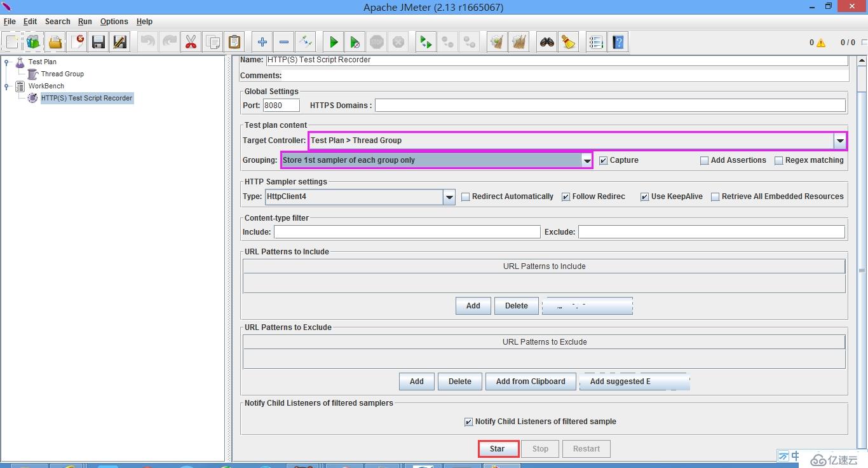Click the Shutdown threads X icon
Image resolution: width=868 pixels, height=468 pixels.
pyautogui.click(x=398, y=43)
